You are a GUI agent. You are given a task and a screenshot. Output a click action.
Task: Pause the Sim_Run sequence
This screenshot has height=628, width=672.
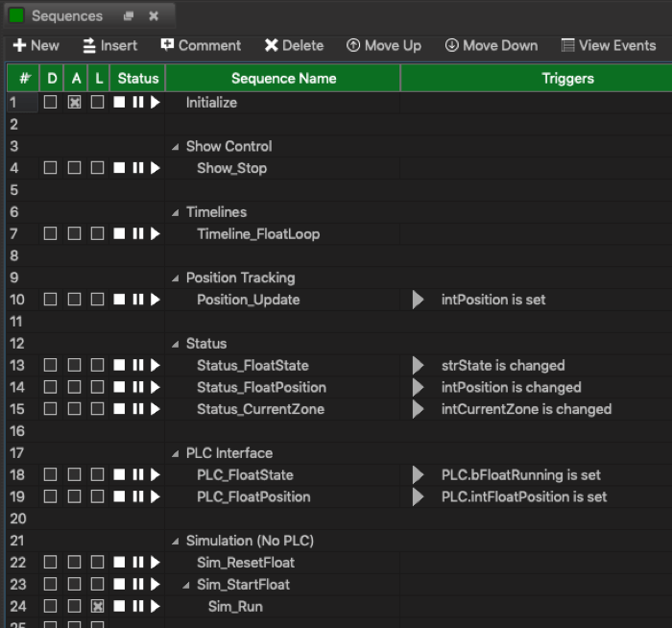coord(138,606)
